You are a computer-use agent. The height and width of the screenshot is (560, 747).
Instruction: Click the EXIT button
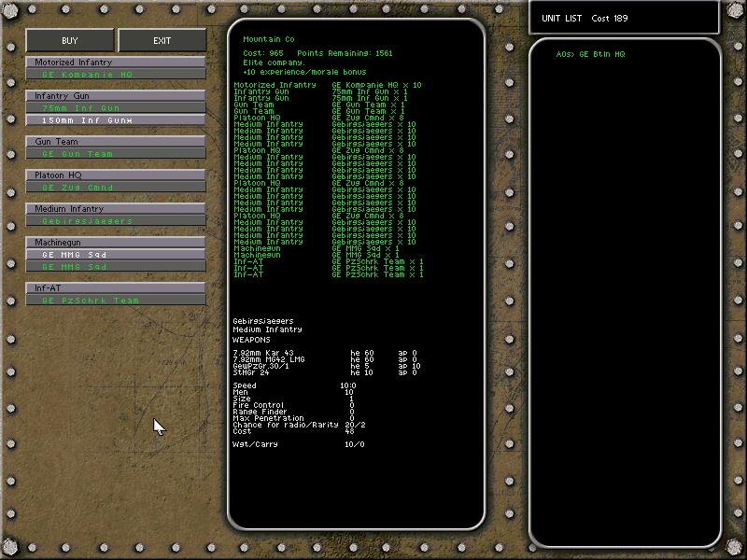tap(162, 40)
